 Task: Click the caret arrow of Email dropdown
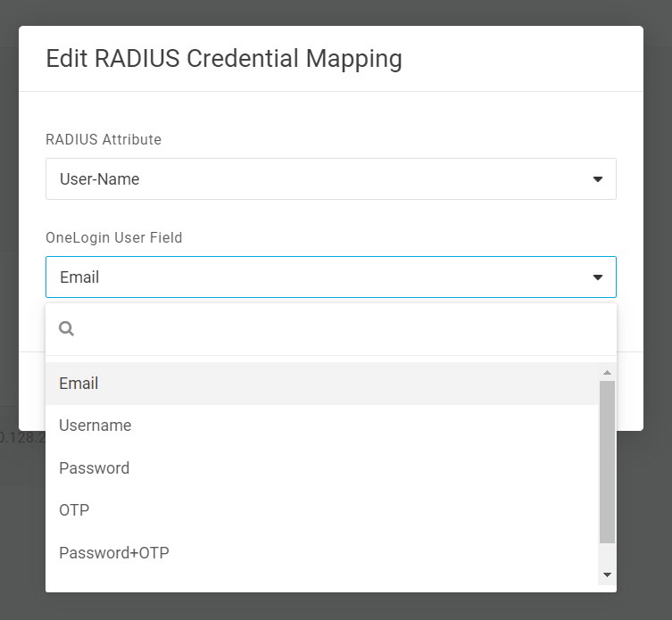(597, 277)
